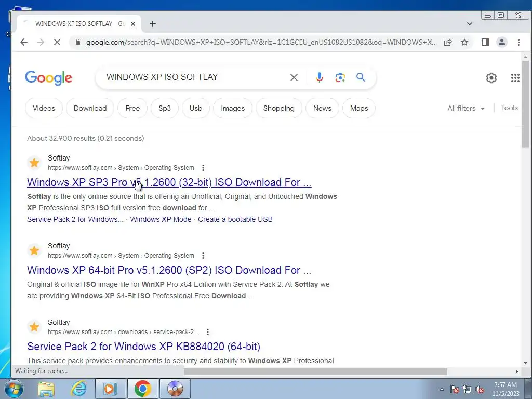This screenshot has height=399, width=532.
Task: Open more options for 64-bit Pro result
Action: (x=203, y=256)
